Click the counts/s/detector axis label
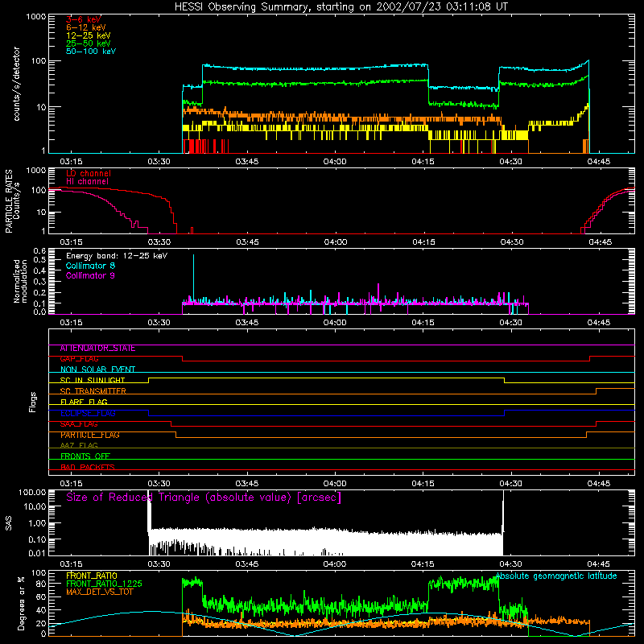644x644 pixels. click(x=16, y=84)
